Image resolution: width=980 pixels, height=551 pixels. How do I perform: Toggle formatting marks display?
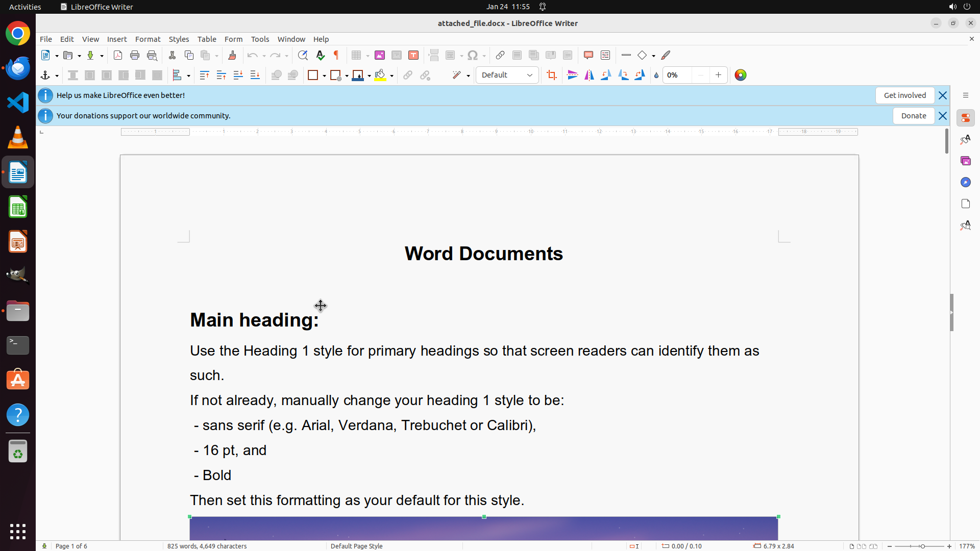[x=336, y=55]
